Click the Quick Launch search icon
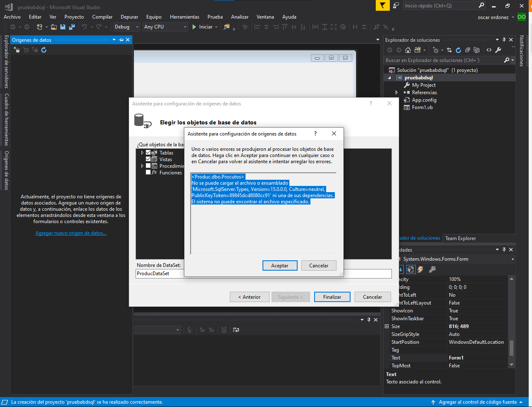The image size is (532, 407). coord(481,5)
